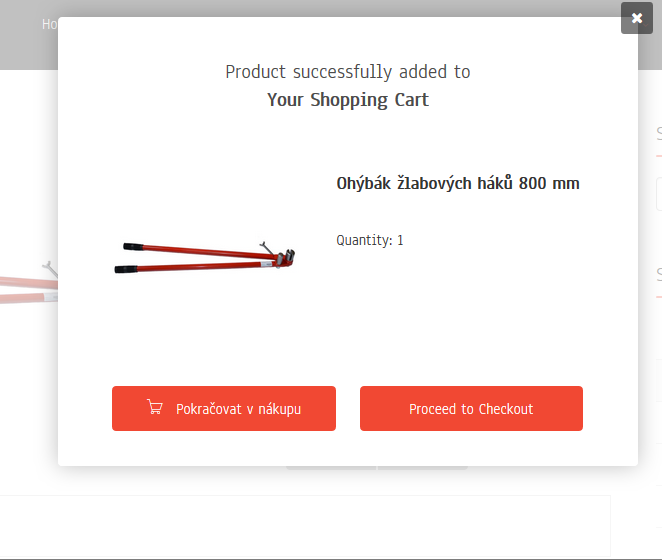Select the left tab peeking below popup
662x560 pixels.
pyautogui.click(x=330, y=467)
